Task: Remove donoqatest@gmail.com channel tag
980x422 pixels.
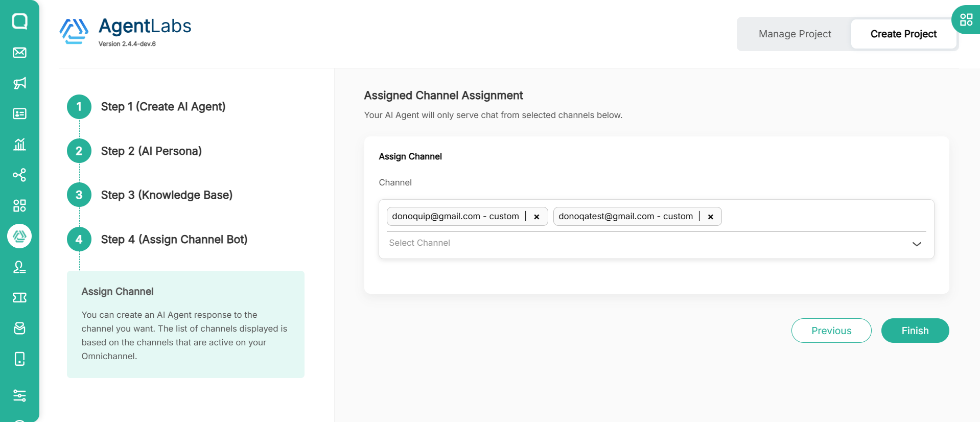Action: (x=710, y=217)
